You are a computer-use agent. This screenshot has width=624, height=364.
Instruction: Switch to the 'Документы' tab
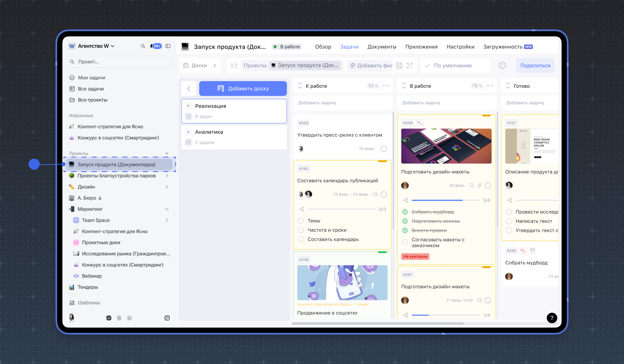coord(381,47)
